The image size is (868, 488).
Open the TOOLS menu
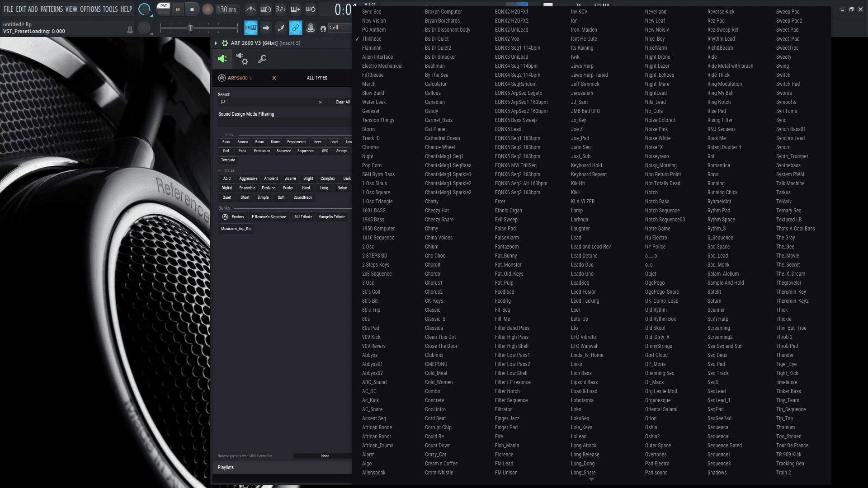[110, 9]
